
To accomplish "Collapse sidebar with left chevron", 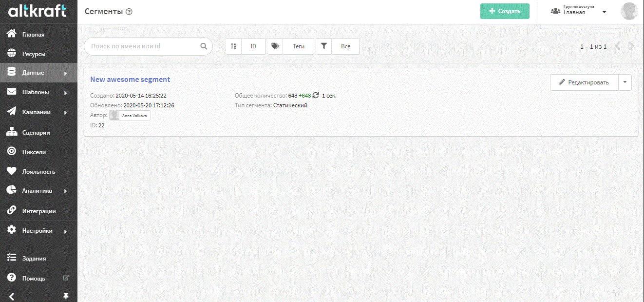I will click(12, 296).
